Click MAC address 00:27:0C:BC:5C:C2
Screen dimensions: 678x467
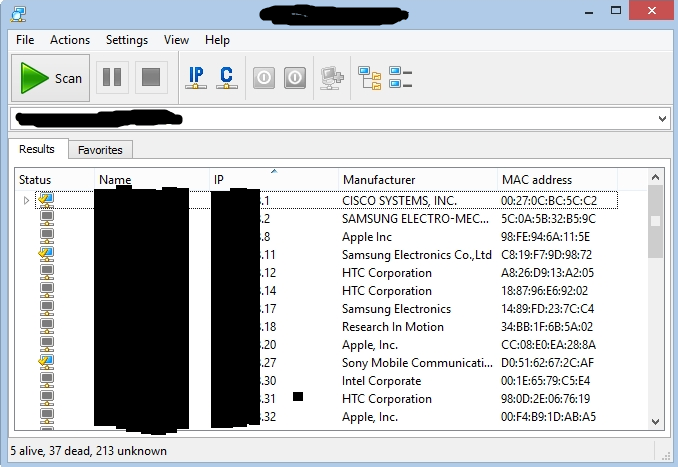click(549, 201)
